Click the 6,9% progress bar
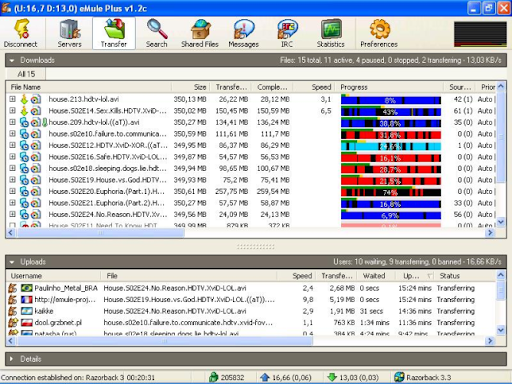This screenshot has height=384, width=512. [391, 214]
